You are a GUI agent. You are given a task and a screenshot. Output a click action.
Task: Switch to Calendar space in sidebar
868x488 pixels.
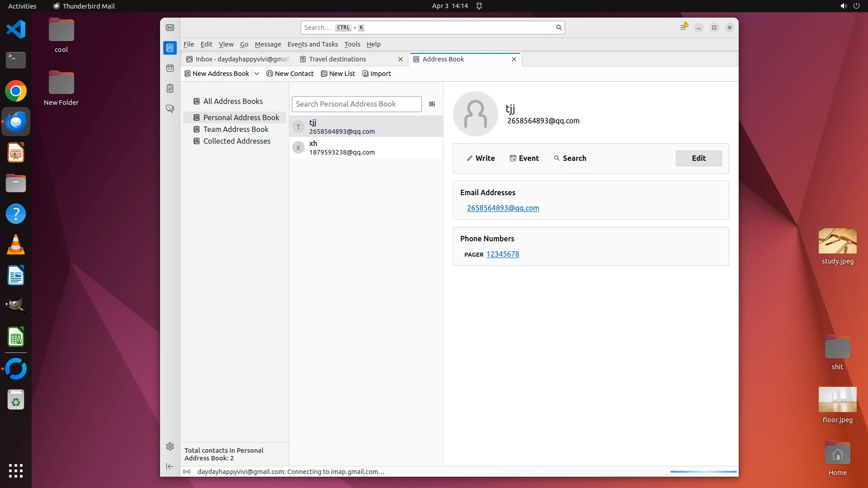[x=170, y=68]
